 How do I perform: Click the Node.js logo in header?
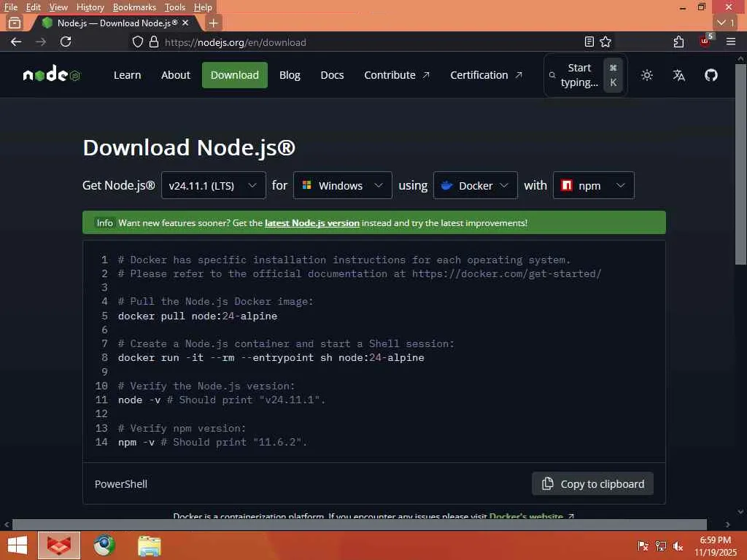click(x=52, y=75)
